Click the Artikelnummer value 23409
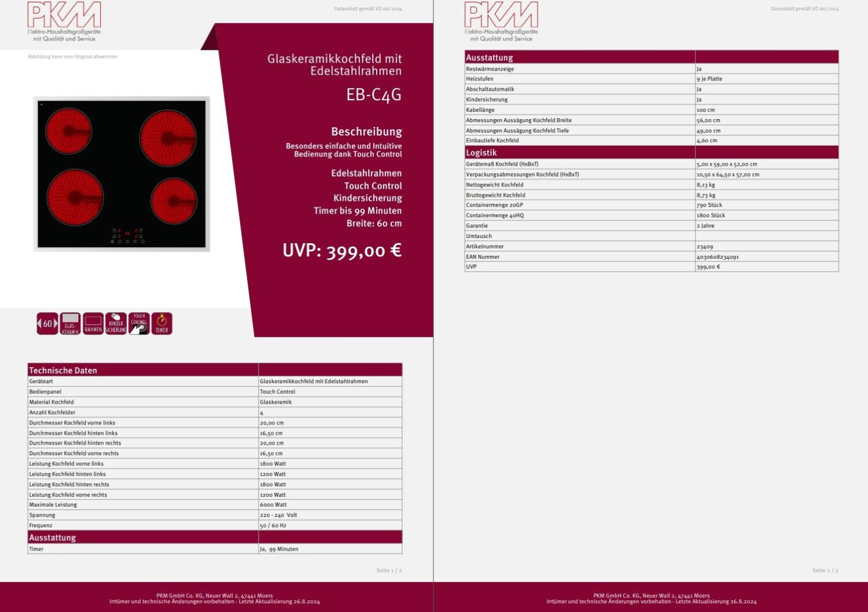This screenshot has height=612, width=868. [x=705, y=247]
